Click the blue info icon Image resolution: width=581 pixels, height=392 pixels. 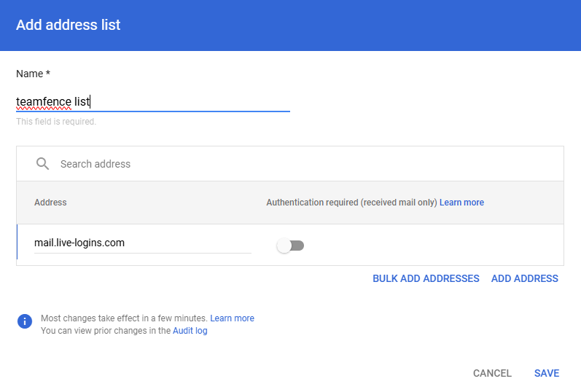tap(25, 321)
